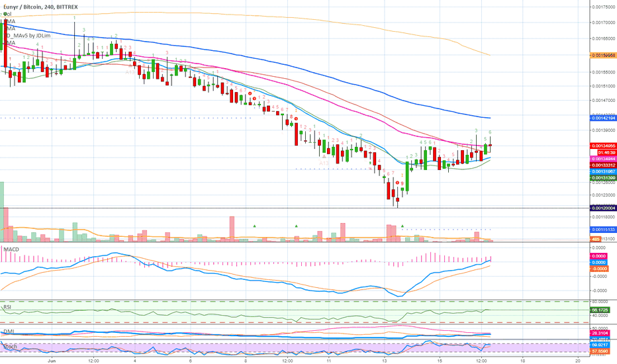Select the blue 0.00131967 price tag
617x364 pixels.
[x=603, y=171]
